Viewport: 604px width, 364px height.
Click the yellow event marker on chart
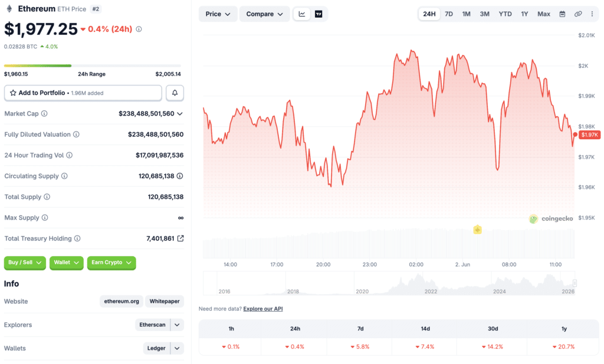[x=477, y=230]
